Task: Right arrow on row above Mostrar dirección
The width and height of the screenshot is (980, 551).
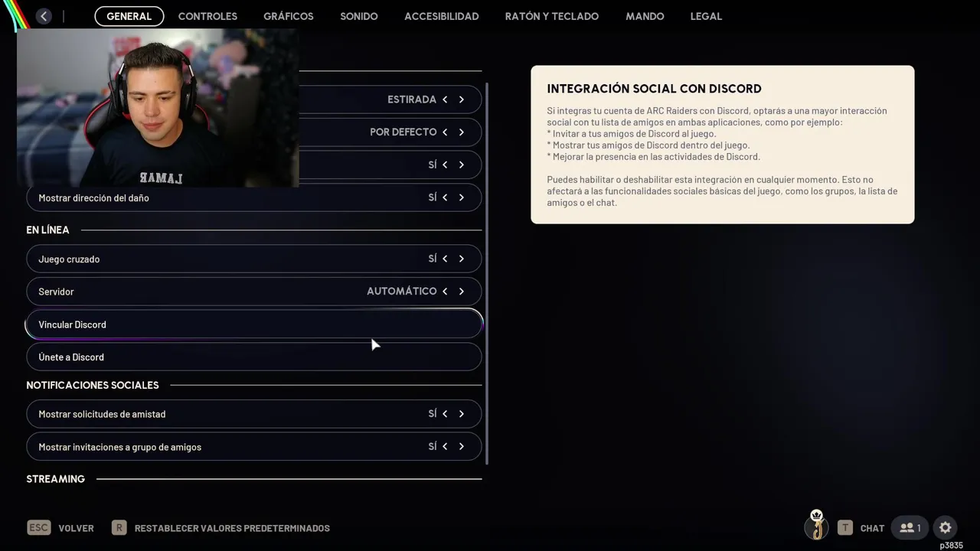Action: tap(462, 165)
